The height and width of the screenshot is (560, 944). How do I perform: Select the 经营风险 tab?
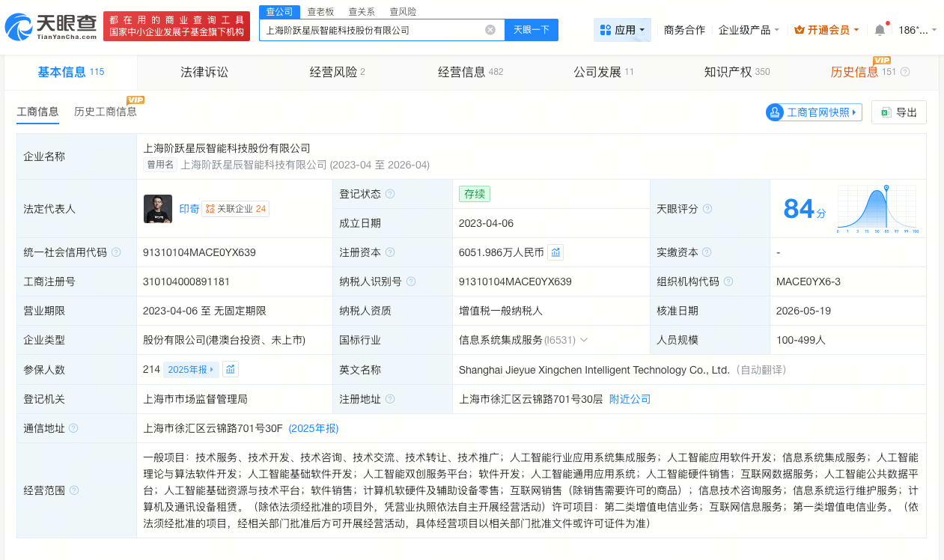(x=337, y=72)
